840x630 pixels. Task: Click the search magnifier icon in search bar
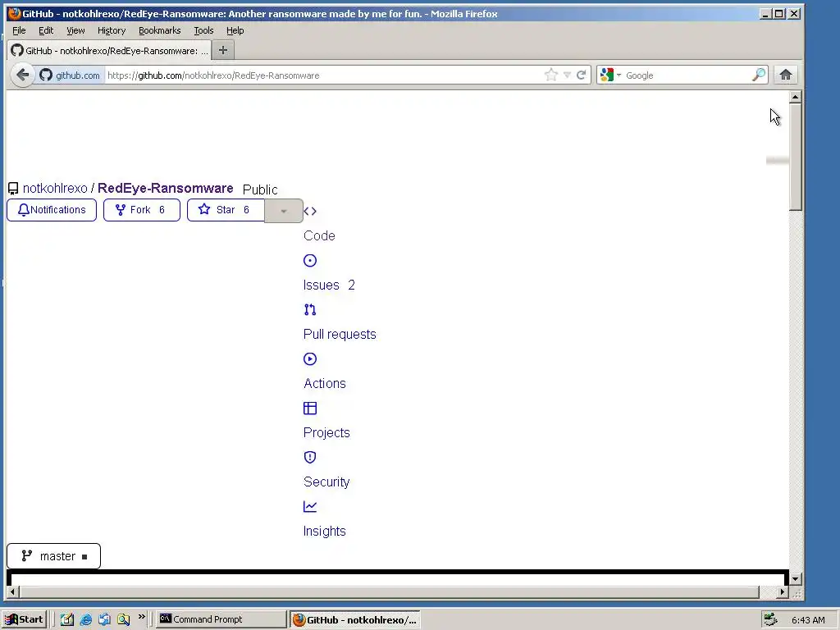pos(759,75)
